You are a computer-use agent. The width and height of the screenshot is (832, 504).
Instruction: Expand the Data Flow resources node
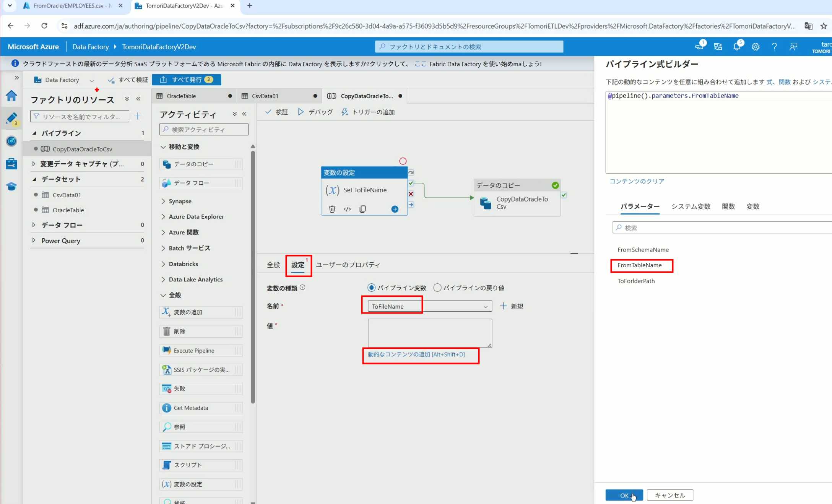coord(34,225)
